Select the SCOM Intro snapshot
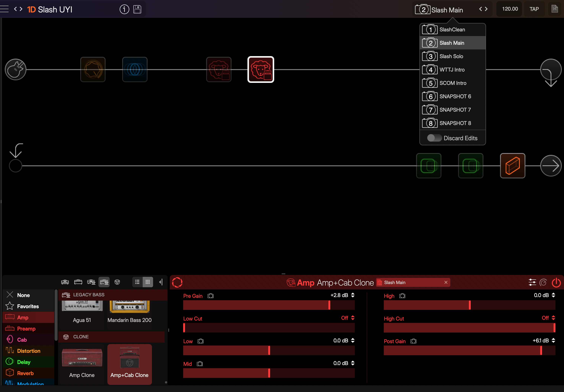This screenshot has width=564, height=392. pos(453,83)
